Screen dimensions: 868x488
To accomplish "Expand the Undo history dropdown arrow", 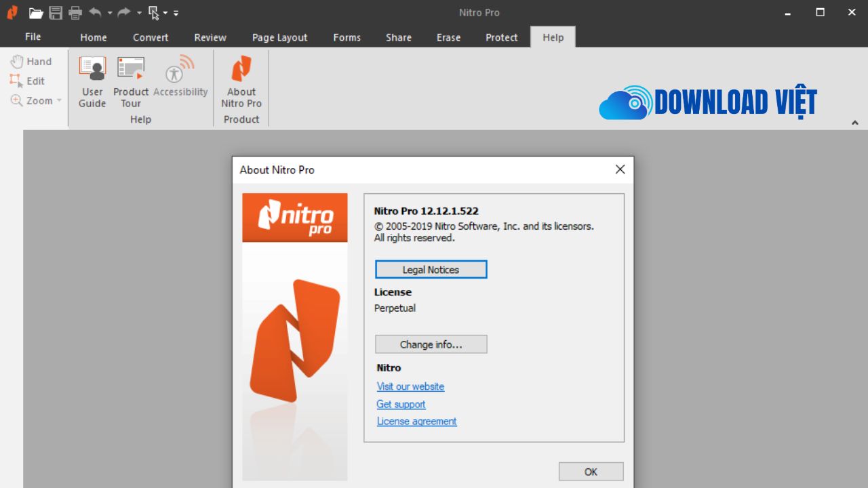I will pos(110,13).
